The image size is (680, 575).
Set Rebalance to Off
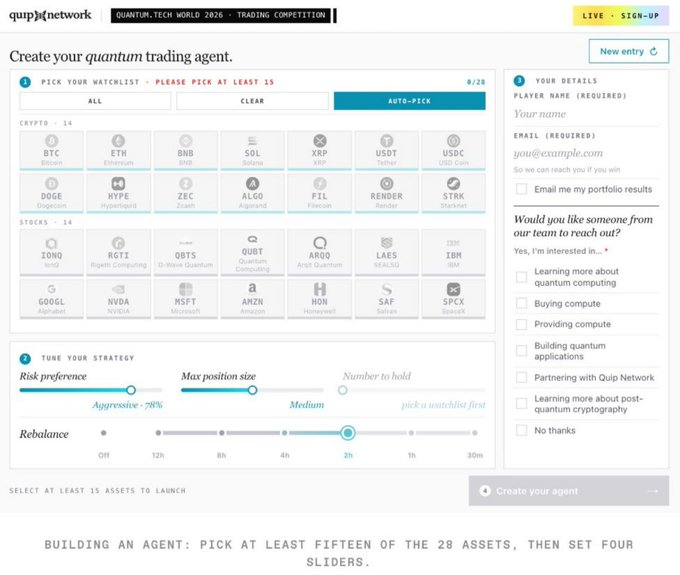pos(104,433)
